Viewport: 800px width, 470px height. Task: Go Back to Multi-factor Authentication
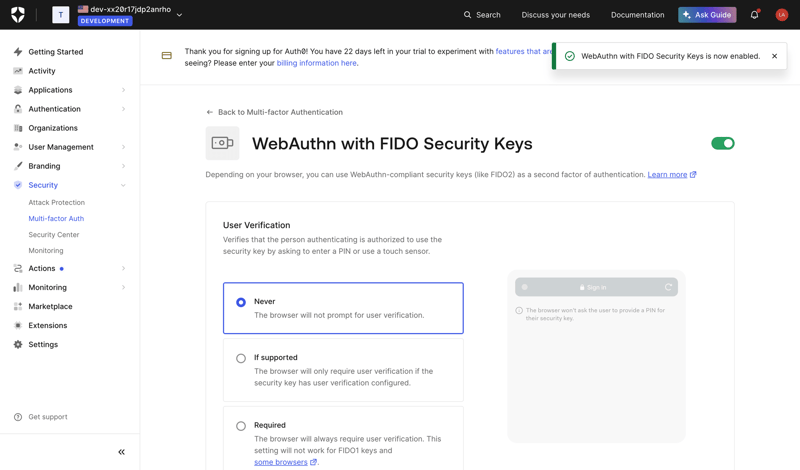pos(274,112)
